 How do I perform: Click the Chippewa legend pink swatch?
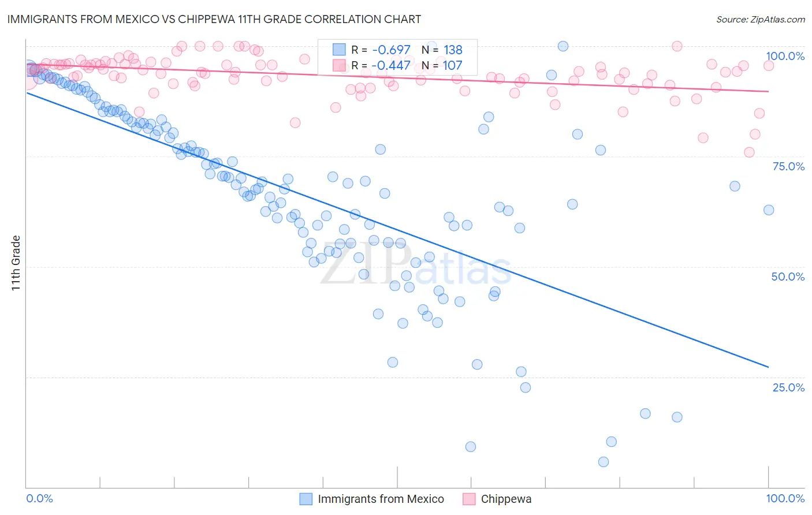469,499
